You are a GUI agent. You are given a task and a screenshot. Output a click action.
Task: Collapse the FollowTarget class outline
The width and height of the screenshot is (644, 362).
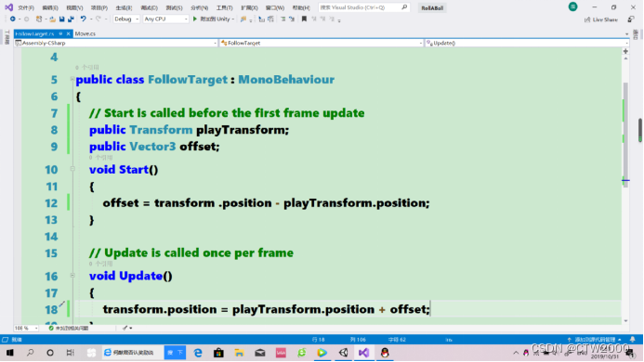point(72,79)
